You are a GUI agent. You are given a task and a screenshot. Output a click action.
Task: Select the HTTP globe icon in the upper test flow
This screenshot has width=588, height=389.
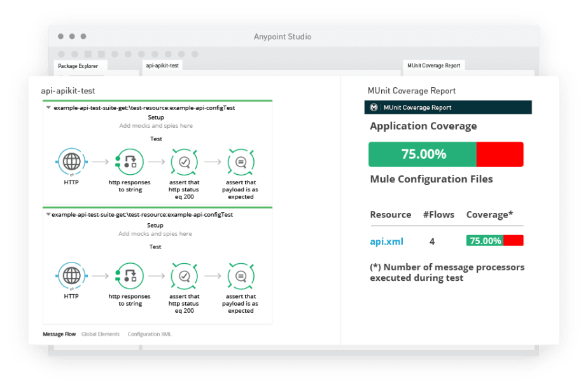tap(71, 161)
